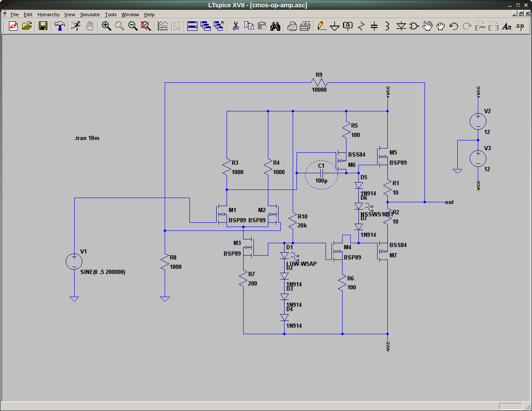Open the Help menu
Image resolution: width=532 pixels, height=411 pixels.
point(149,15)
